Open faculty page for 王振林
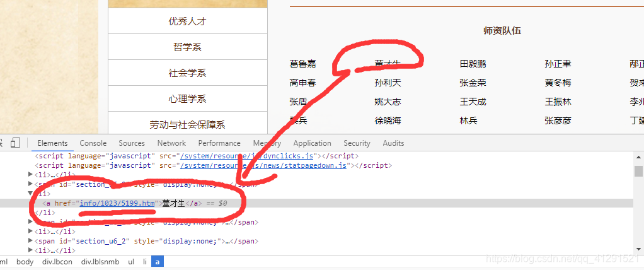This screenshot has width=644, height=270. click(x=558, y=102)
